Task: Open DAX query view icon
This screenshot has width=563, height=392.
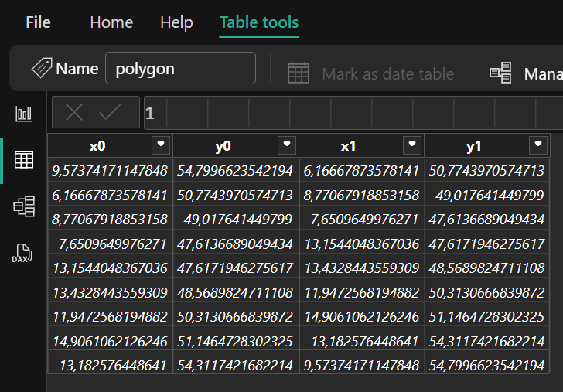Action: point(22,253)
